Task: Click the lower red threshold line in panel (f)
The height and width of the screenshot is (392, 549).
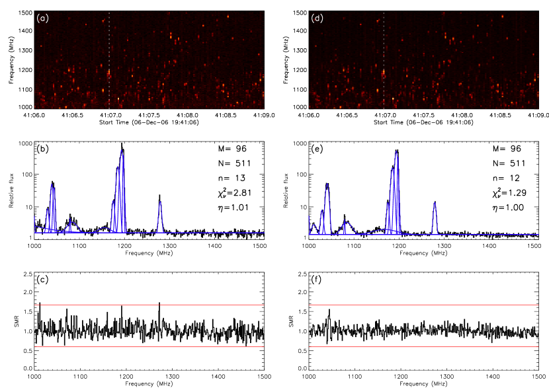Action: [x=423, y=347]
